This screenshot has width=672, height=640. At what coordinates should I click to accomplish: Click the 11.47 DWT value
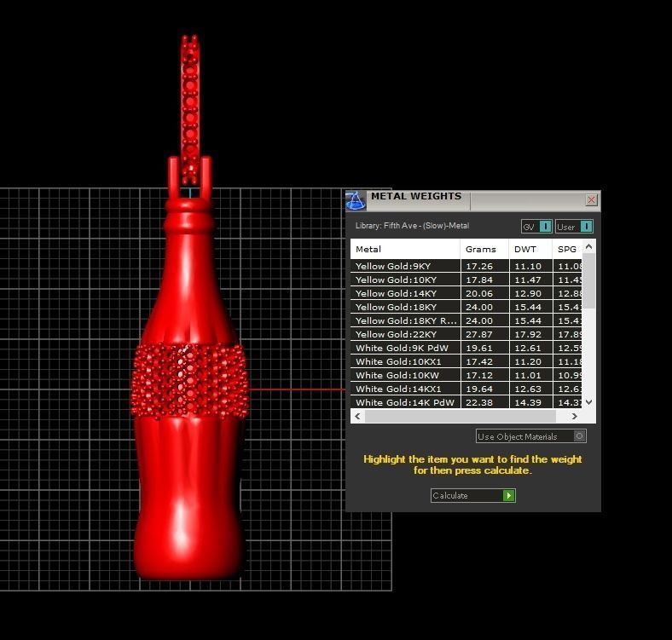click(528, 280)
